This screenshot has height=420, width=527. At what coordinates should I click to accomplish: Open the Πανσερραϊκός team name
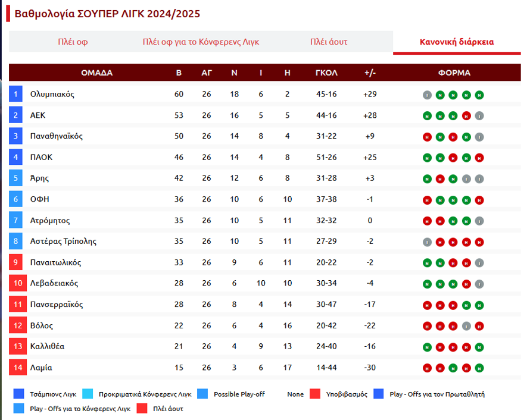pos(57,305)
